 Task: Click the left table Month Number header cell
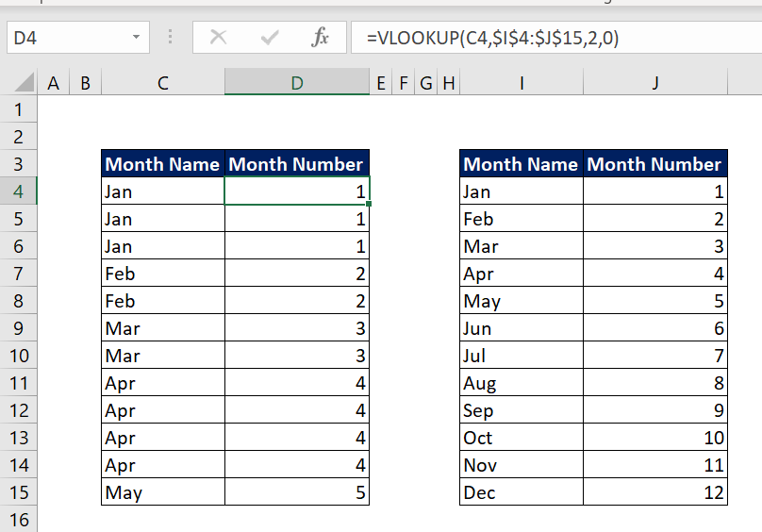tap(297, 164)
